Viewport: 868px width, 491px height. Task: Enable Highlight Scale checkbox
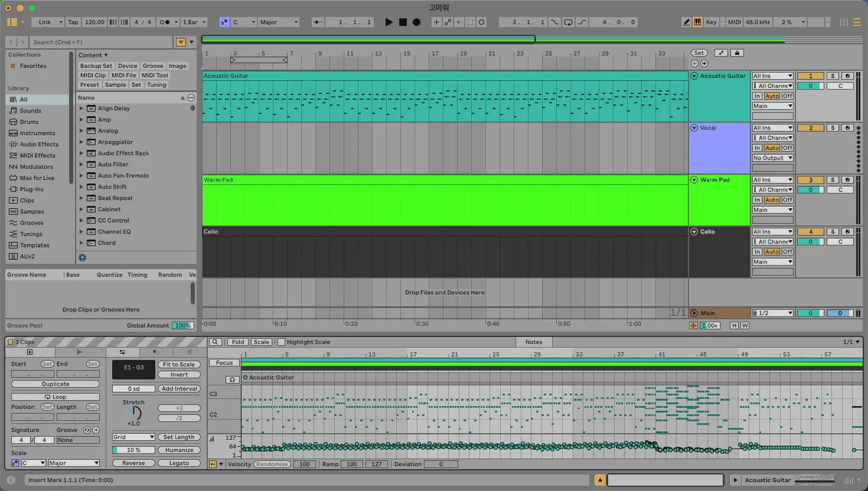[x=281, y=342]
